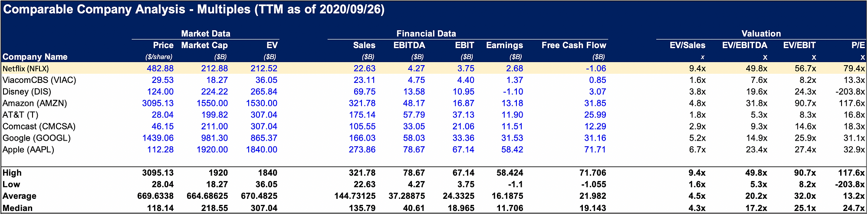
Task: Click average EV/Sales multiple 4.5x
Action: pos(697,196)
